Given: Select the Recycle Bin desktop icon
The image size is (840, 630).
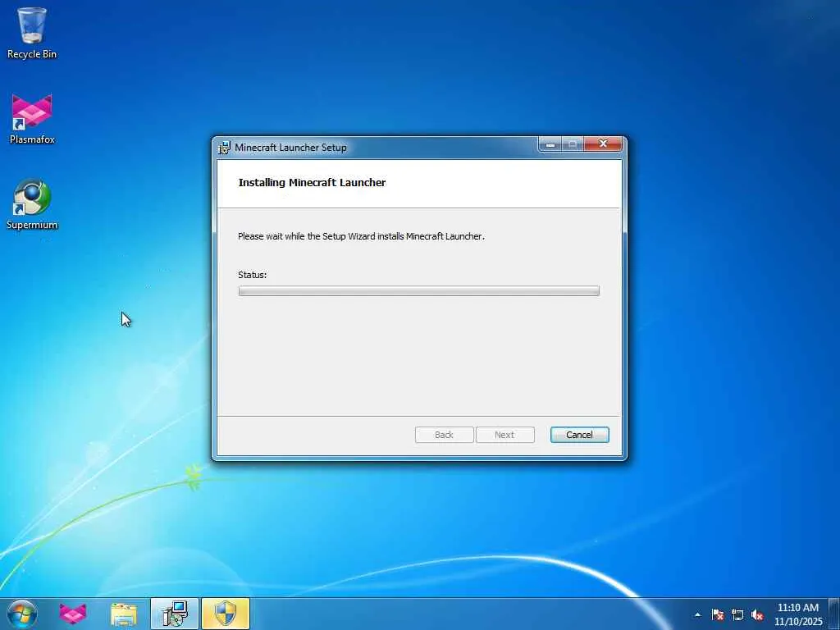Looking at the screenshot, I should (32, 33).
